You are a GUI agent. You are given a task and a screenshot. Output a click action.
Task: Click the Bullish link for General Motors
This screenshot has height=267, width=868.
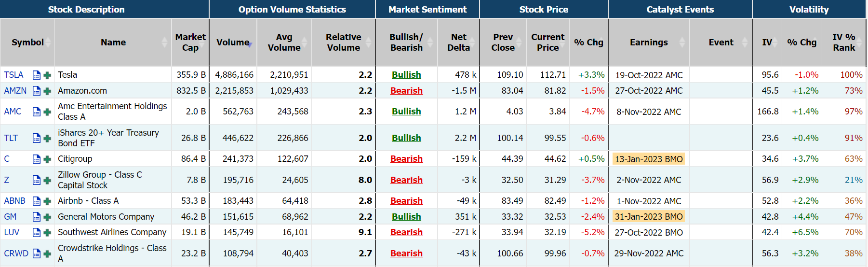(x=406, y=217)
